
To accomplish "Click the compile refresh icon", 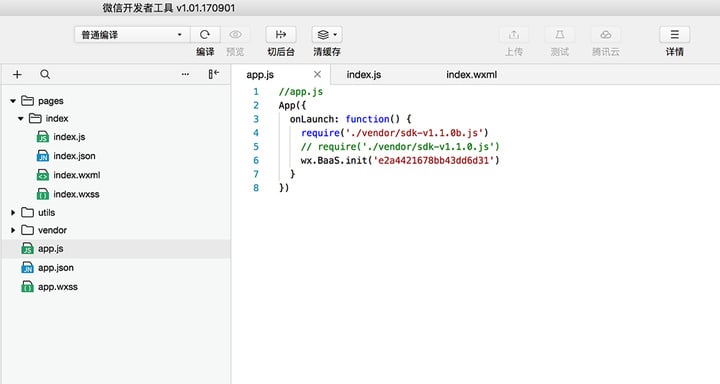I will click(205, 34).
